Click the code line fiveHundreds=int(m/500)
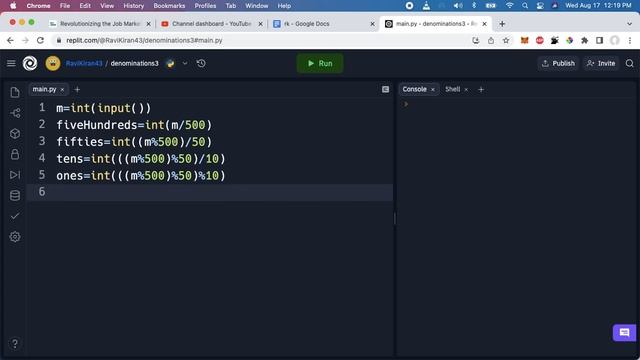Viewport: 640px width, 360px height. pos(134,125)
